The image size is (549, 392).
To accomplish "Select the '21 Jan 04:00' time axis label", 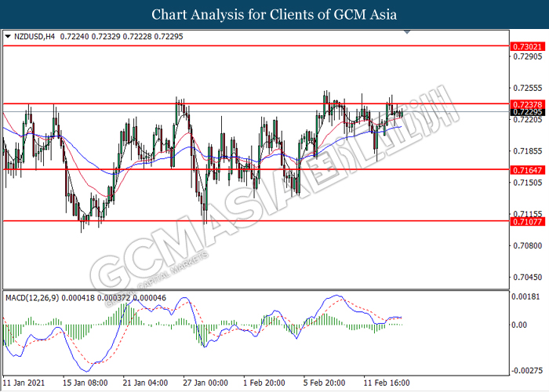I will coord(146,383).
